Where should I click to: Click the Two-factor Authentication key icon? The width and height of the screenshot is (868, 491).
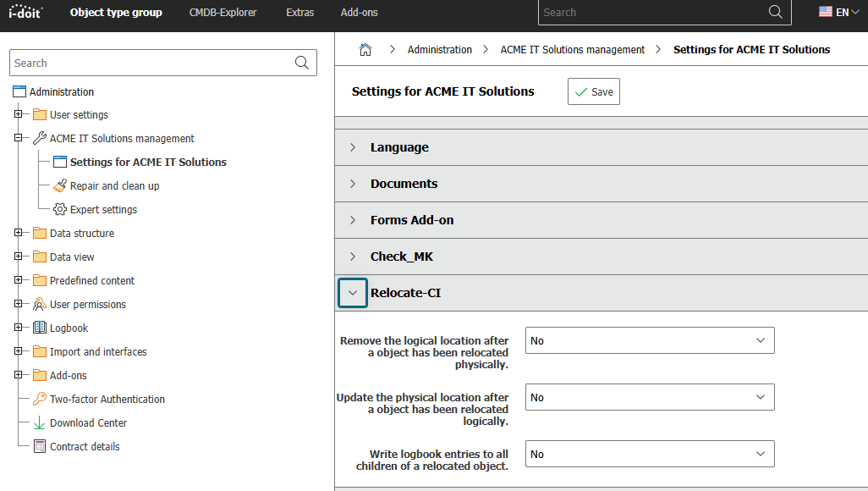(39, 399)
